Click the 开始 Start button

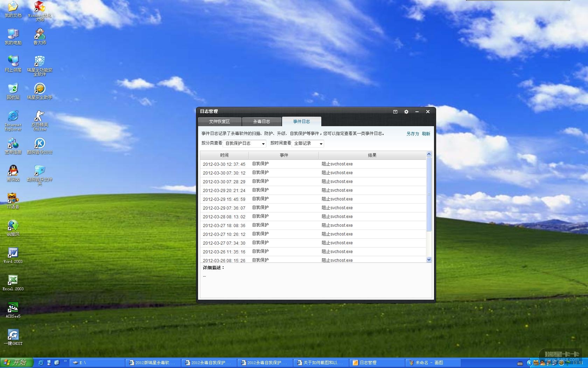16,362
